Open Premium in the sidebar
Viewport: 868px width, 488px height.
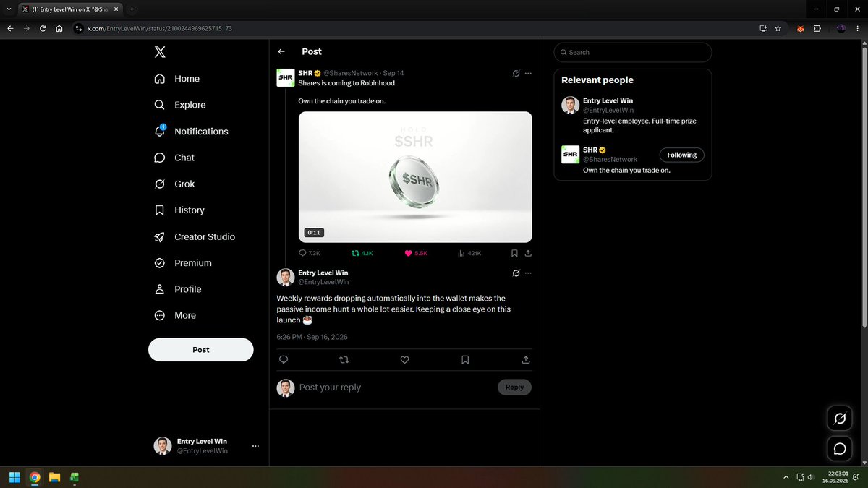(x=183, y=263)
